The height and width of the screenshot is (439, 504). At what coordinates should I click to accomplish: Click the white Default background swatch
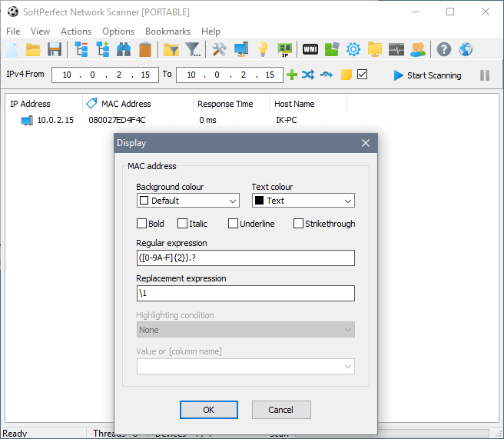click(144, 201)
